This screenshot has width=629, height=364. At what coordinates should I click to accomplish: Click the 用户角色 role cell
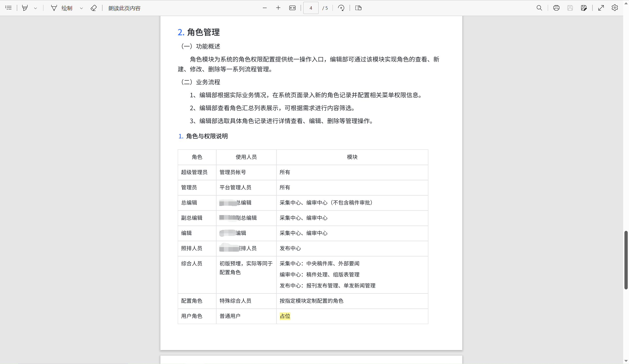(x=197, y=316)
